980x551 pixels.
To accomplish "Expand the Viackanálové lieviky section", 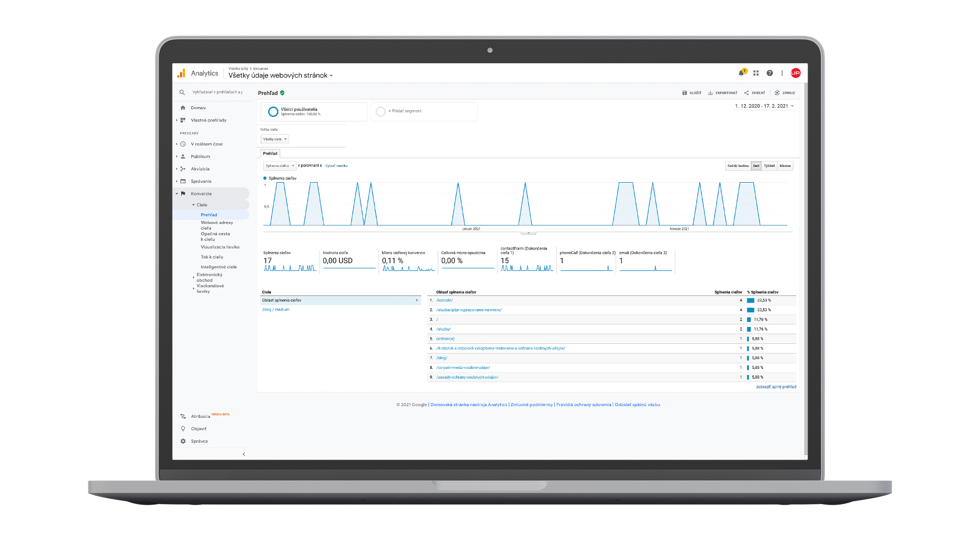I will point(193,289).
